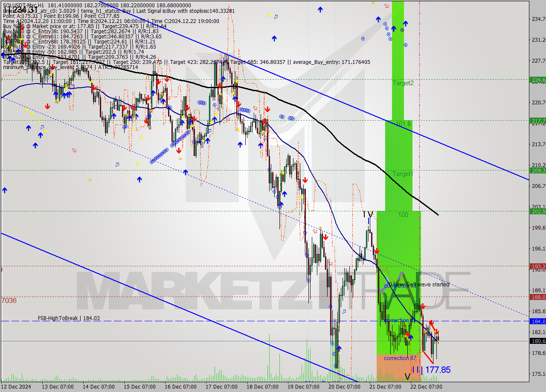Click the blue 177.85 price annotation
This screenshot has height=392, width=546.
click(x=438, y=370)
